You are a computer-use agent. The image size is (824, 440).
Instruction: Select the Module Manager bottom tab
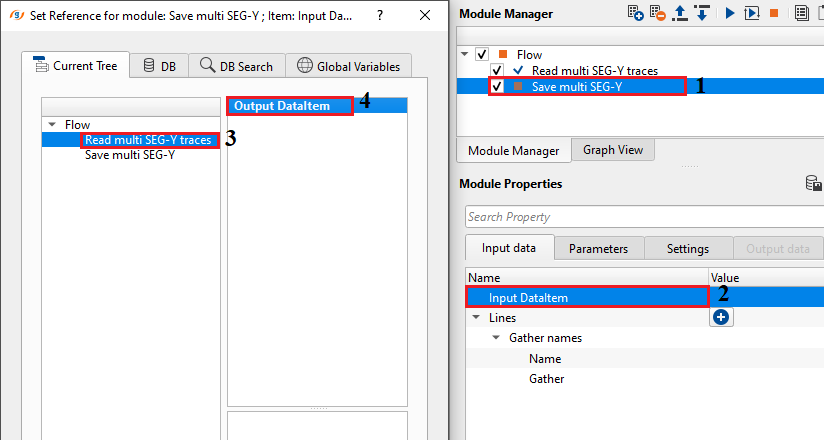tap(513, 151)
